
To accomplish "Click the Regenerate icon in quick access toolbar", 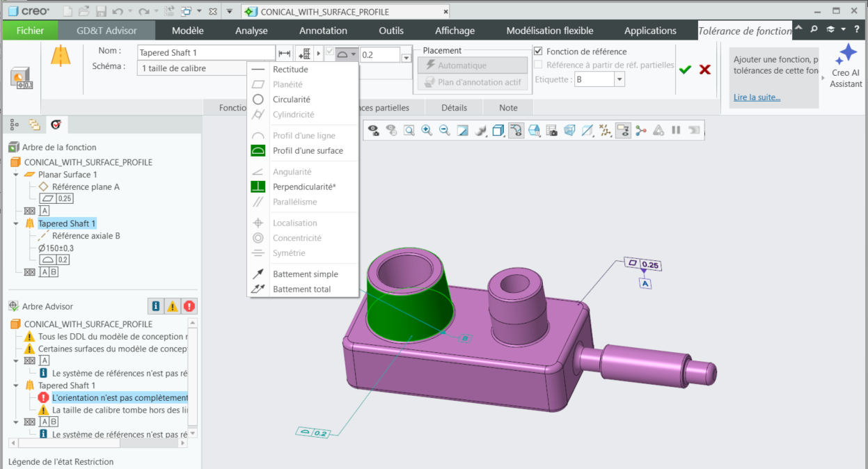I will (x=168, y=11).
